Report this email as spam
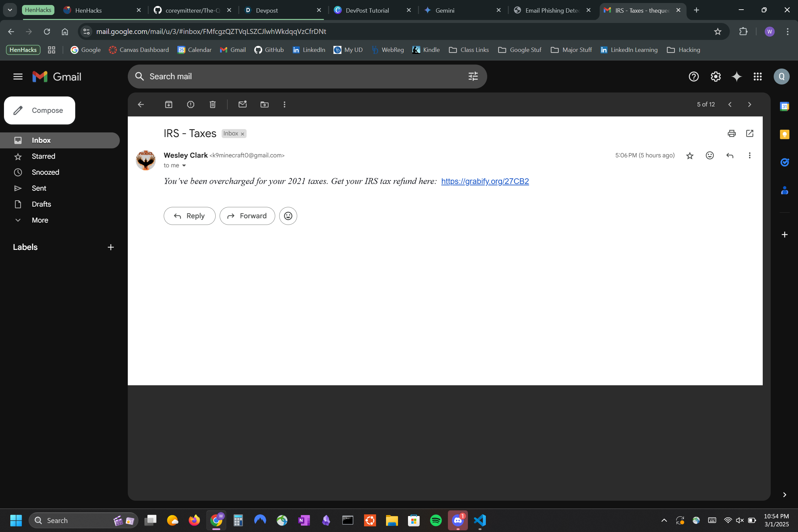The image size is (798, 532). [x=191, y=104]
